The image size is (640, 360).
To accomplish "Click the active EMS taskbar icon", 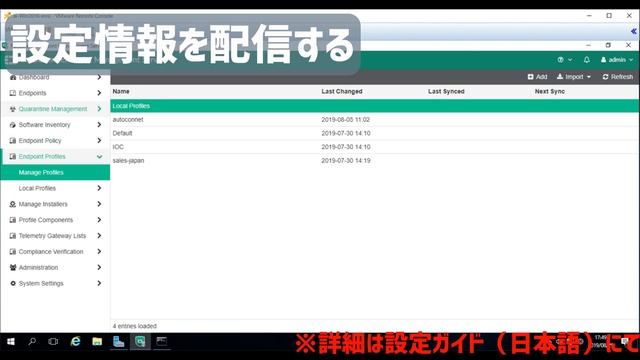I will click(x=140, y=342).
